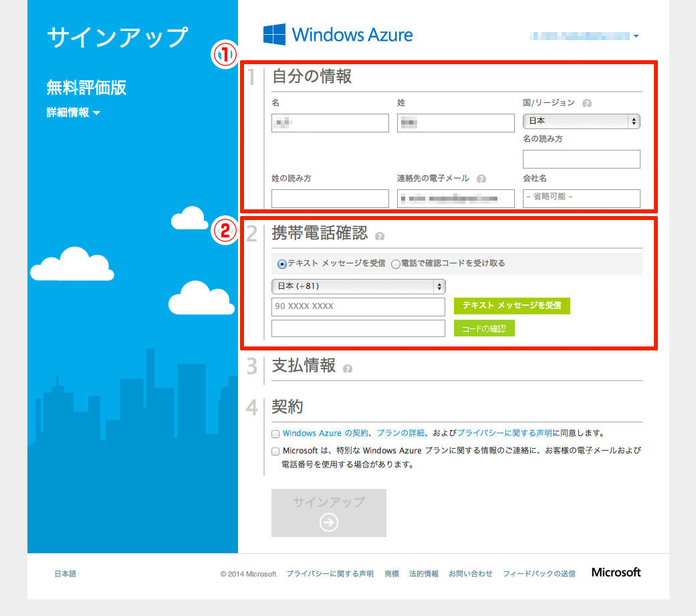Click help icon beside 支払情報 heading
This screenshot has height=616, width=696.
[x=348, y=369]
